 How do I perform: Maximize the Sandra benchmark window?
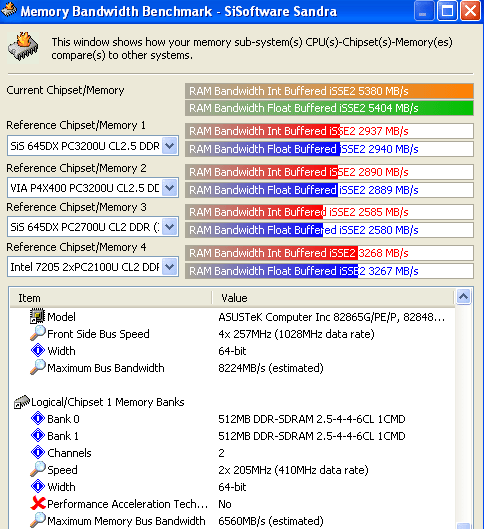click(x=447, y=11)
